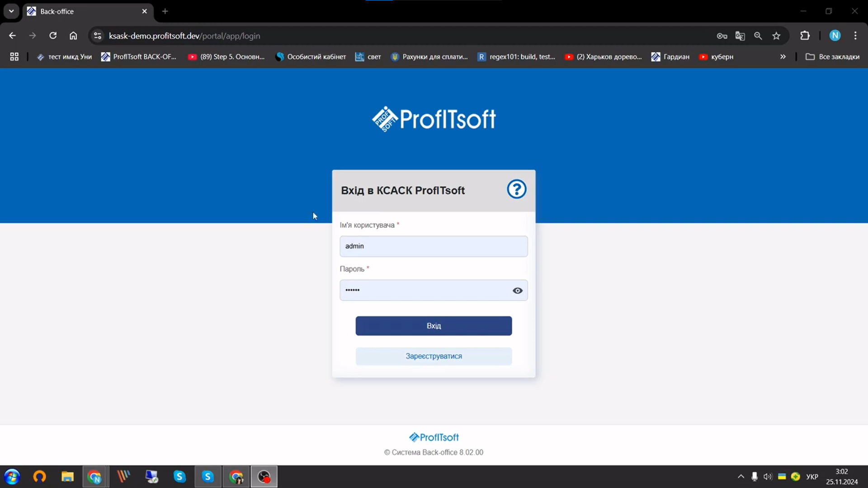The height and width of the screenshot is (488, 868).
Task: Open the tab search dropdown arrow
Action: click(x=11, y=11)
